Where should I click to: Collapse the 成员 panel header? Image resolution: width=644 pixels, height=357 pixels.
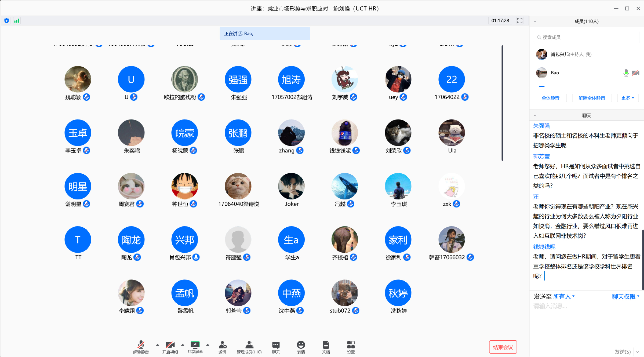(535, 21)
